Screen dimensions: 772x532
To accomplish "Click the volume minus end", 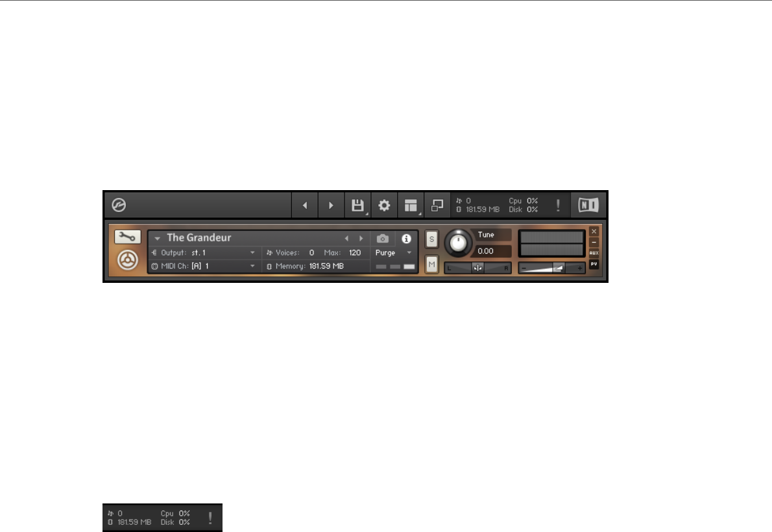I will (x=524, y=269).
